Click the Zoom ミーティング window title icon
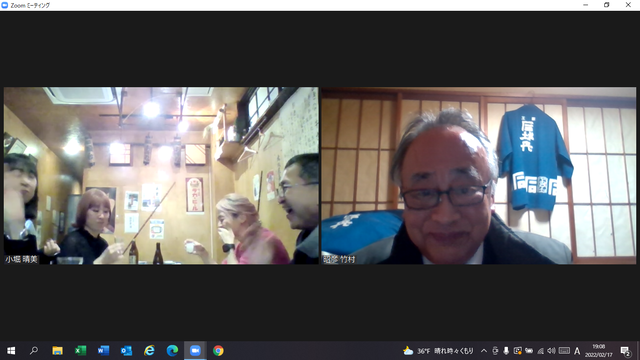The image size is (640, 360). click(x=4, y=5)
